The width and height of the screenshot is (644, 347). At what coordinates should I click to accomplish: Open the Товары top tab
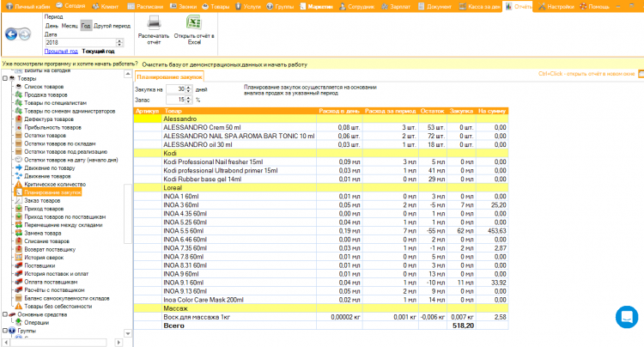[216, 6]
